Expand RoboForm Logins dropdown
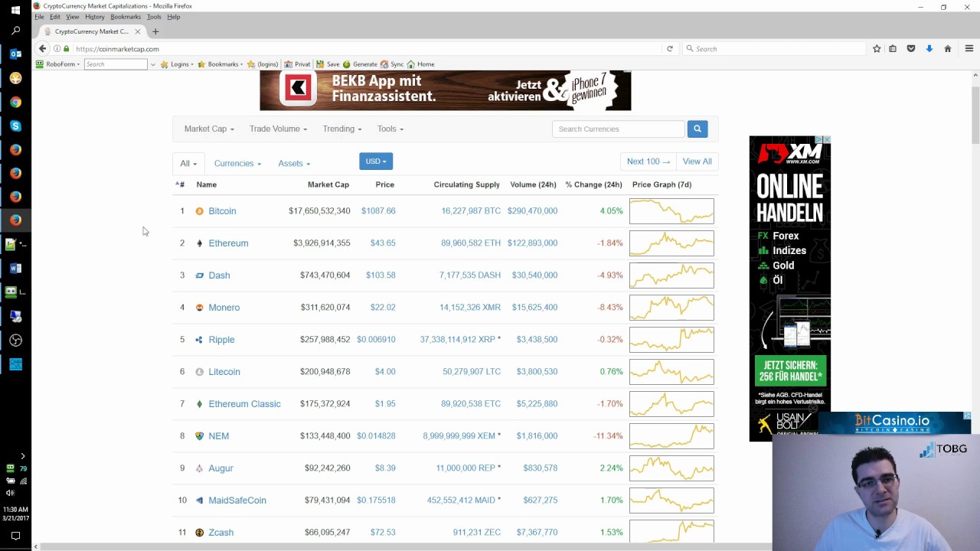This screenshot has width=980, height=551. pyautogui.click(x=177, y=64)
